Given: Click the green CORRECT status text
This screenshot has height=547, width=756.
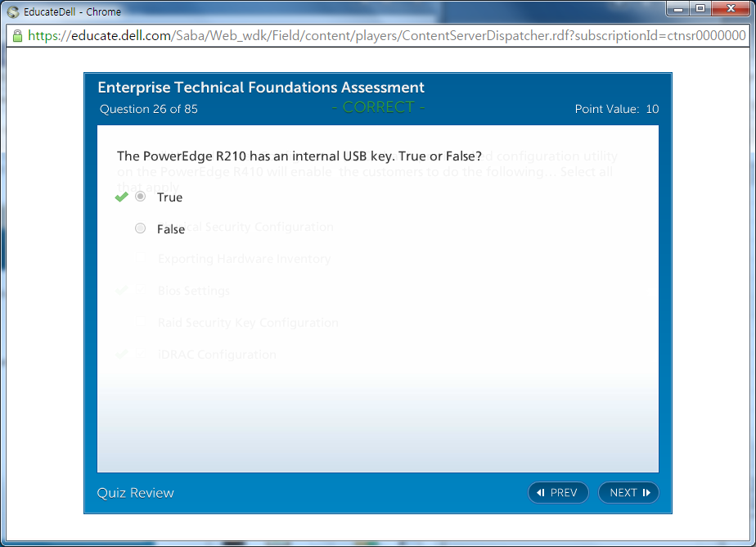Looking at the screenshot, I should point(378,107).
